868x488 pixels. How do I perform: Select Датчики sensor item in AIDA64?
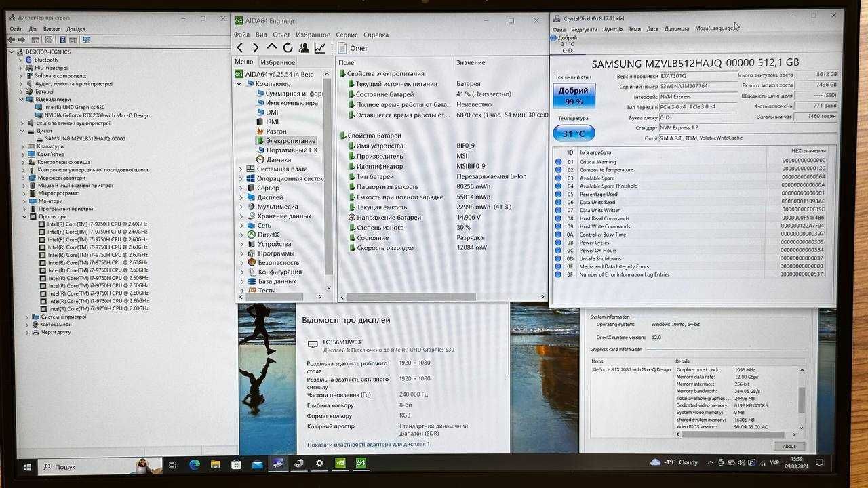tap(278, 159)
